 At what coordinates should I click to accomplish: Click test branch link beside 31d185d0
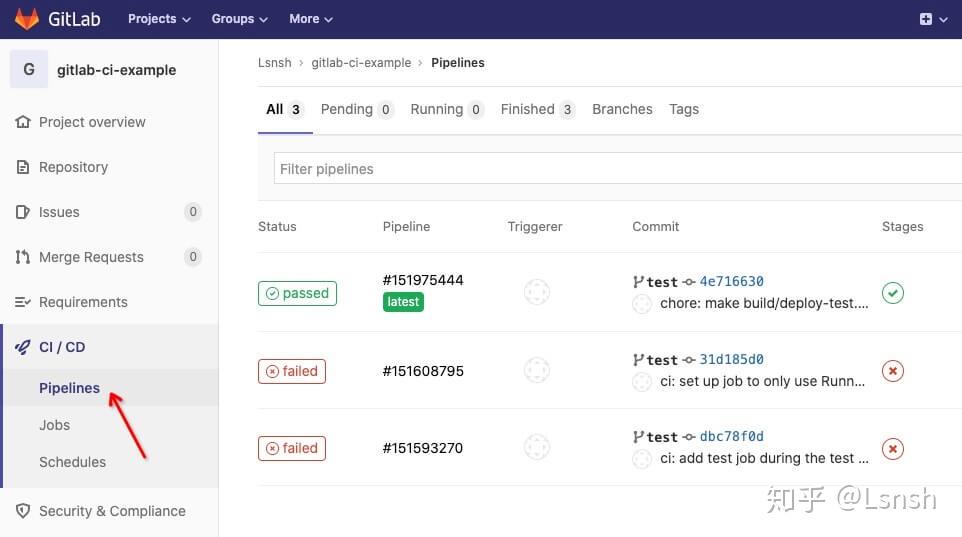click(x=662, y=360)
